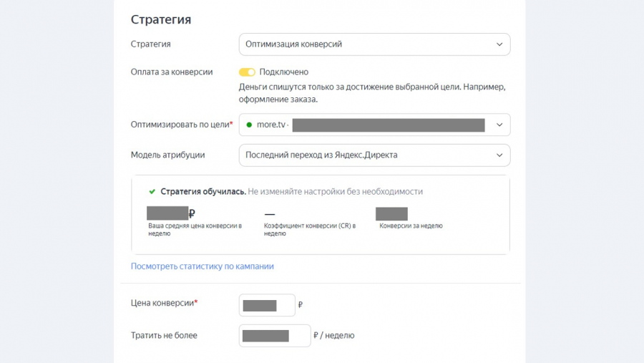This screenshot has height=363, width=644.
Task: Click the Конверсии за неделю stat
Action: point(391,214)
